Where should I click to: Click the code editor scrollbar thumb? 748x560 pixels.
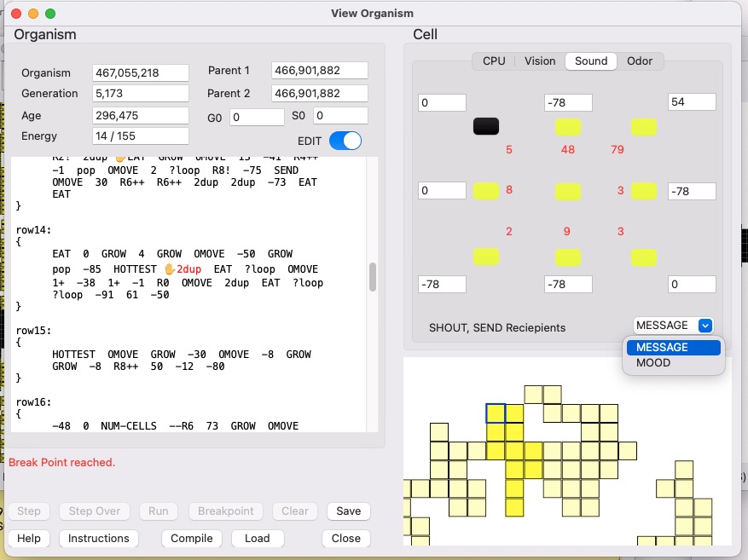373,277
